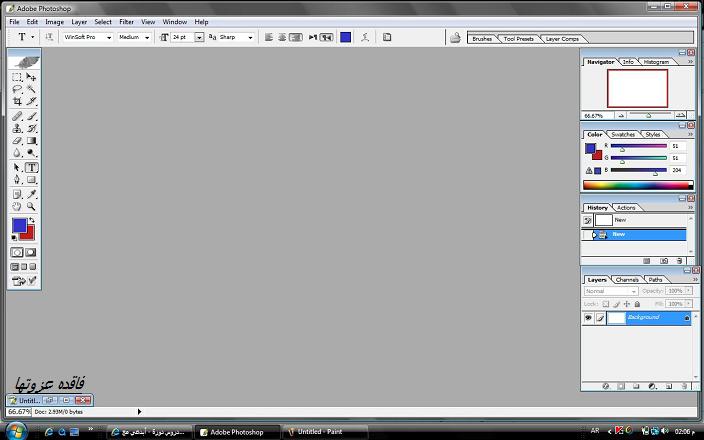Select the Crop tool
Viewport: 704px width, 440px height.
(x=17, y=101)
